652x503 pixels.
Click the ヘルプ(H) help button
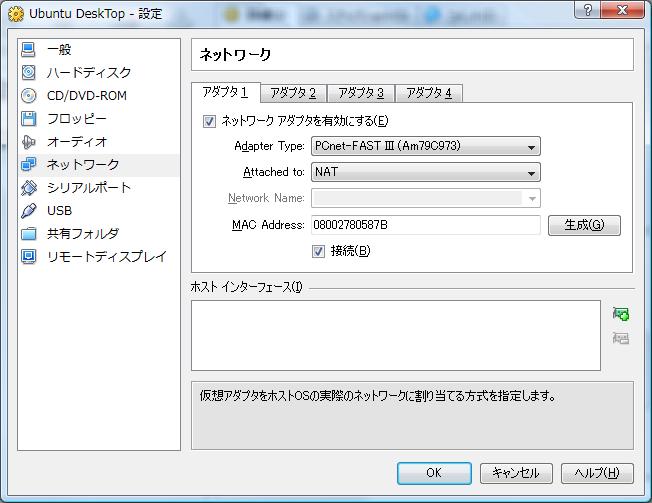point(597,473)
